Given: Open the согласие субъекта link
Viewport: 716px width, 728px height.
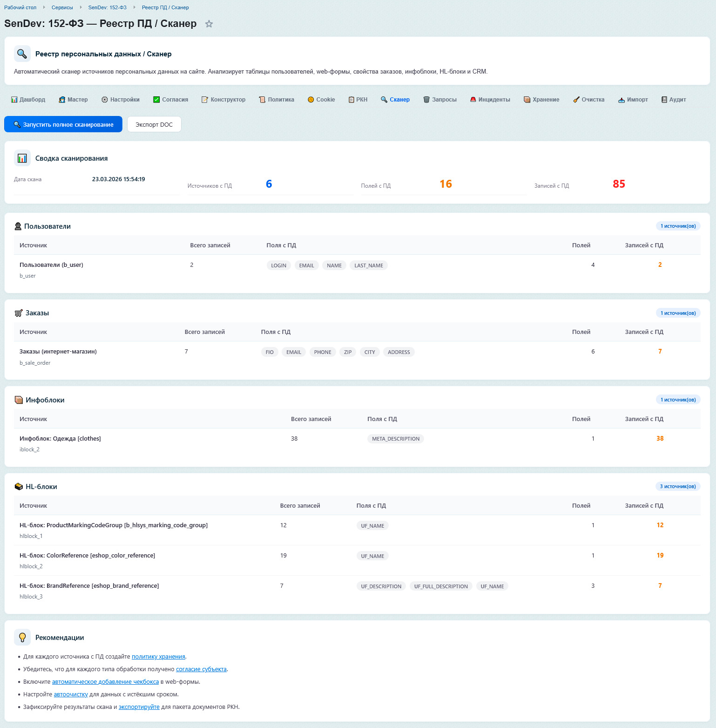Looking at the screenshot, I should [201, 669].
